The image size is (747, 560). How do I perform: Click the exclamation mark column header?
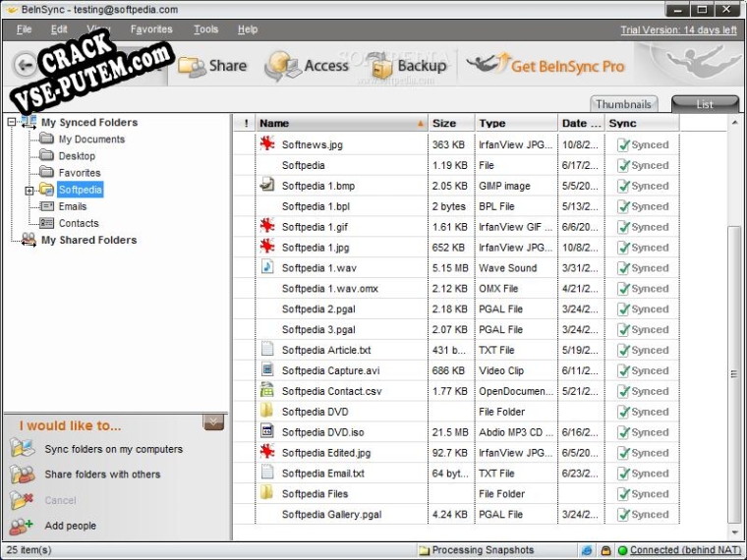coord(246,124)
